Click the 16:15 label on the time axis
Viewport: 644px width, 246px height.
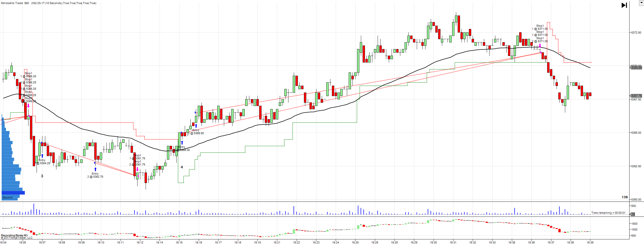coord(179,242)
